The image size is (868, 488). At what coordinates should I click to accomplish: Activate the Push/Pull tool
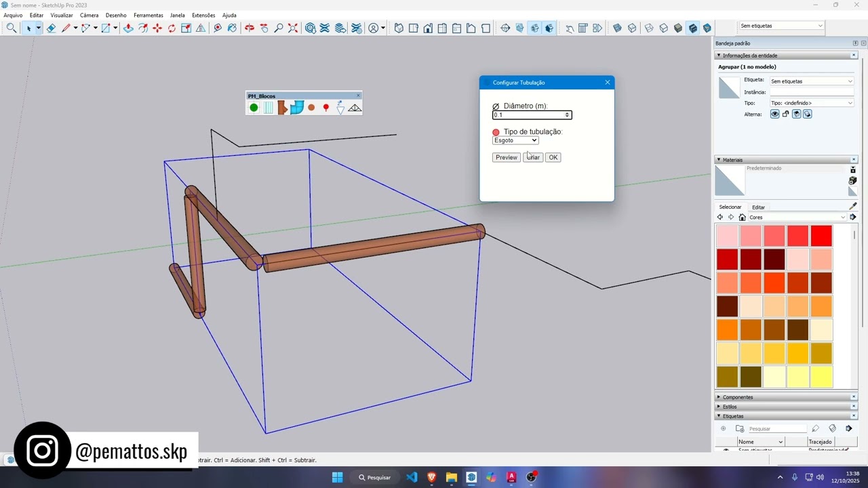(128, 28)
